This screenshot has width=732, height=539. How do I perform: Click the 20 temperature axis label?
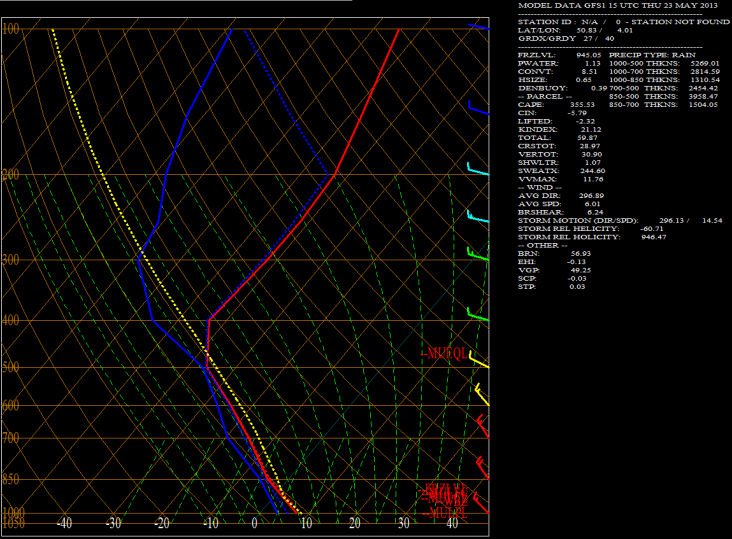(355, 523)
